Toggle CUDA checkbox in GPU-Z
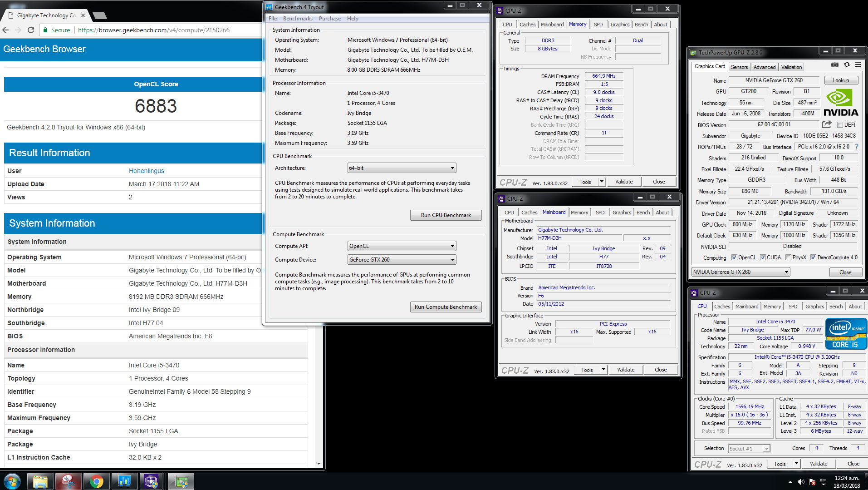Viewport: 868px width, 490px height. click(x=763, y=257)
